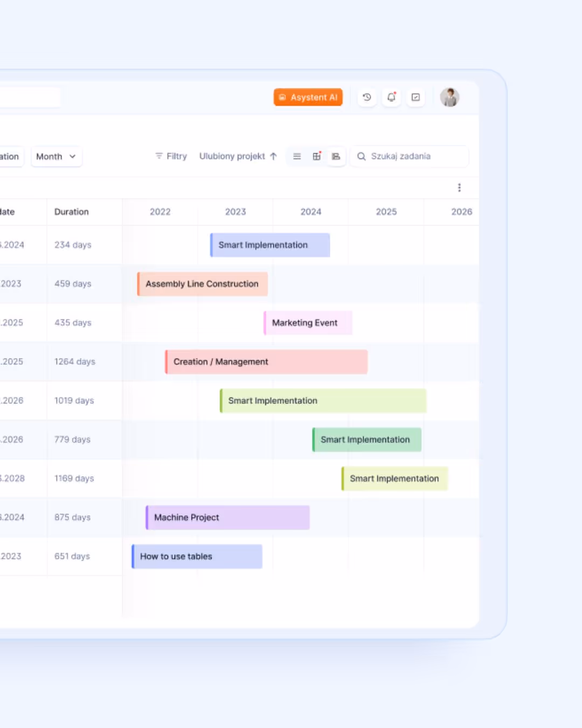Image resolution: width=582 pixels, height=728 pixels.
Task: Switch to the Gantt view icon
Action: pyautogui.click(x=336, y=156)
